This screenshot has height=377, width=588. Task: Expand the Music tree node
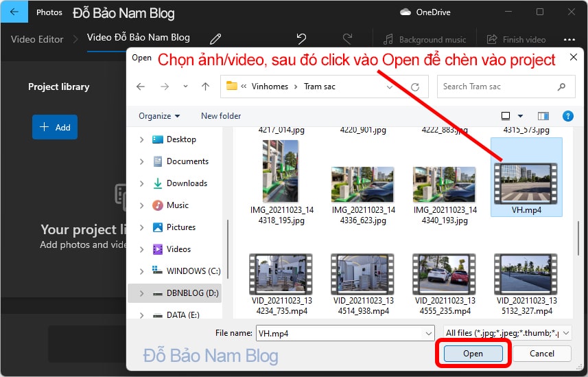[x=141, y=205]
